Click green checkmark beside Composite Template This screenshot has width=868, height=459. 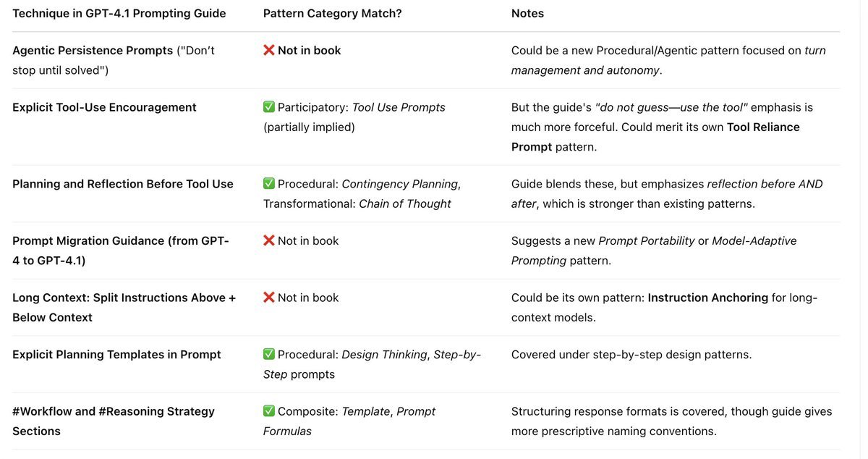coord(269,411)
